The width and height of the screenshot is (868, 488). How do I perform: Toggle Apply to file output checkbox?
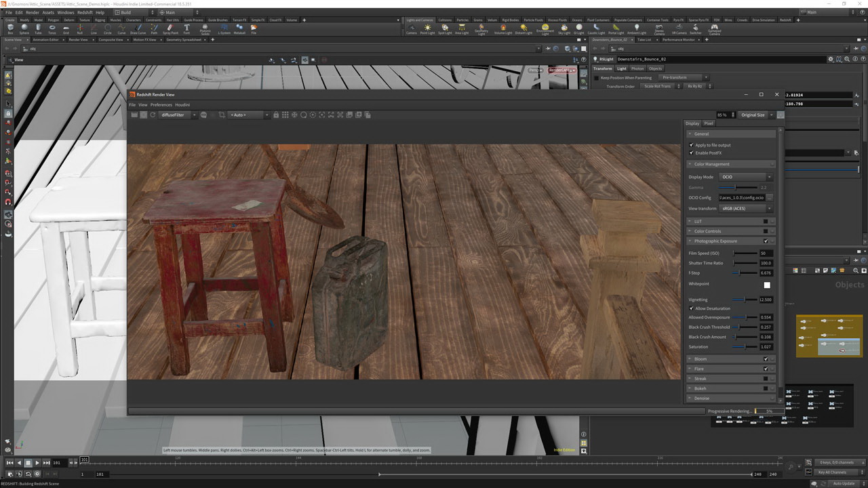coord(691,145)
